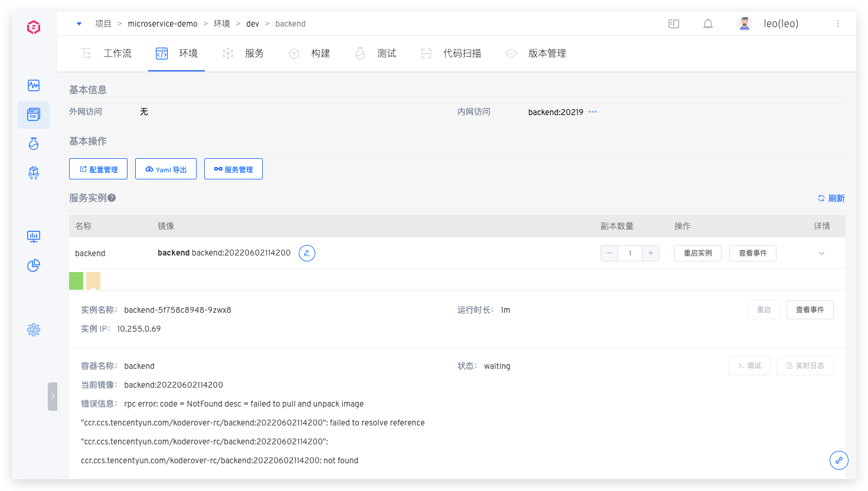This screenshot has width=868, height=491.
Task: Open the pie chart statistics sidebar icon
Action: point(34,266)
